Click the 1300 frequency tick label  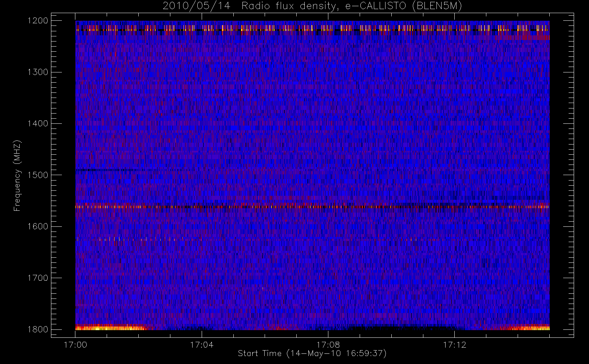click(x=38, y=72)
